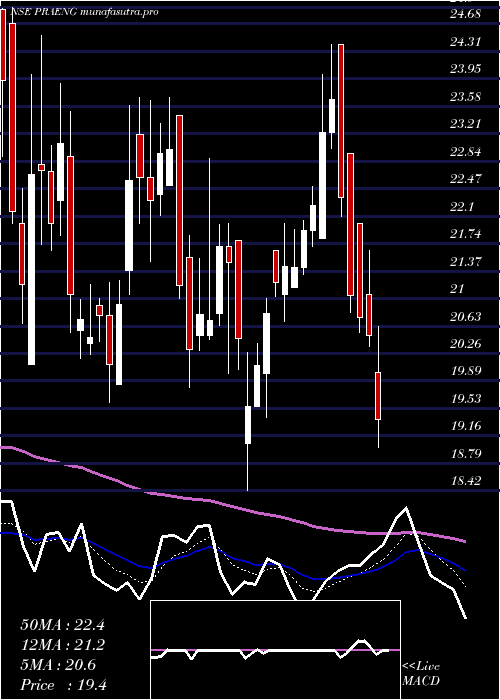Click the 22.47 price axis label

(x=465, y=179)
